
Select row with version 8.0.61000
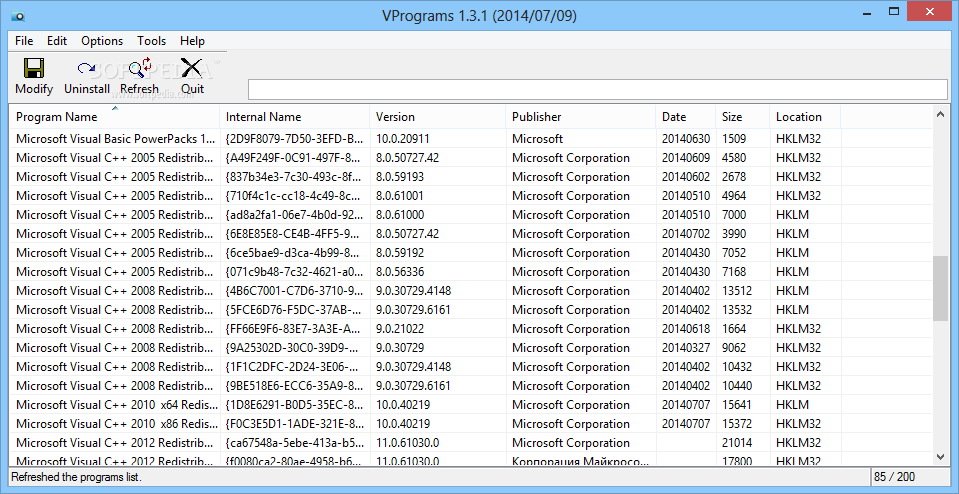pyautogui.click(x=471, y=215)
